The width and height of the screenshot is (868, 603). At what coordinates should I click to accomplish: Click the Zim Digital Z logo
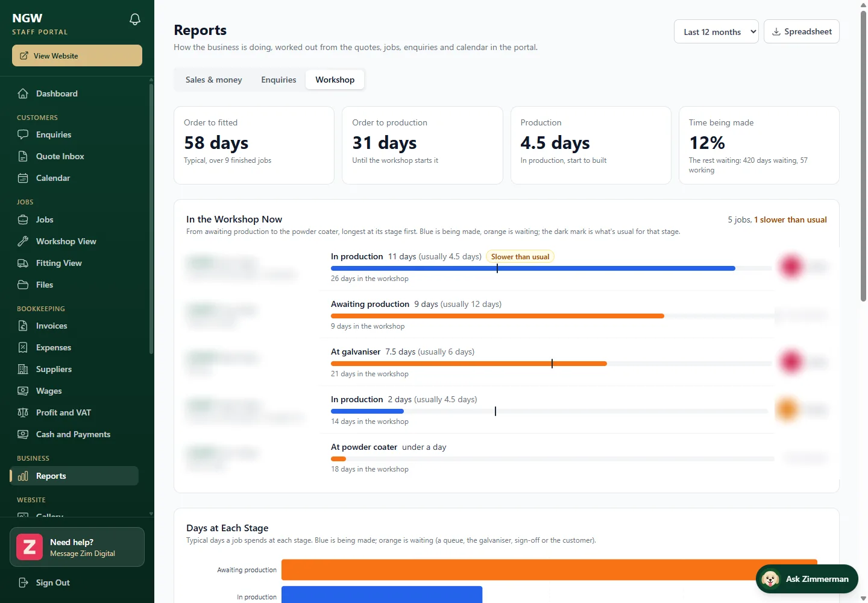tap(30, 547)
